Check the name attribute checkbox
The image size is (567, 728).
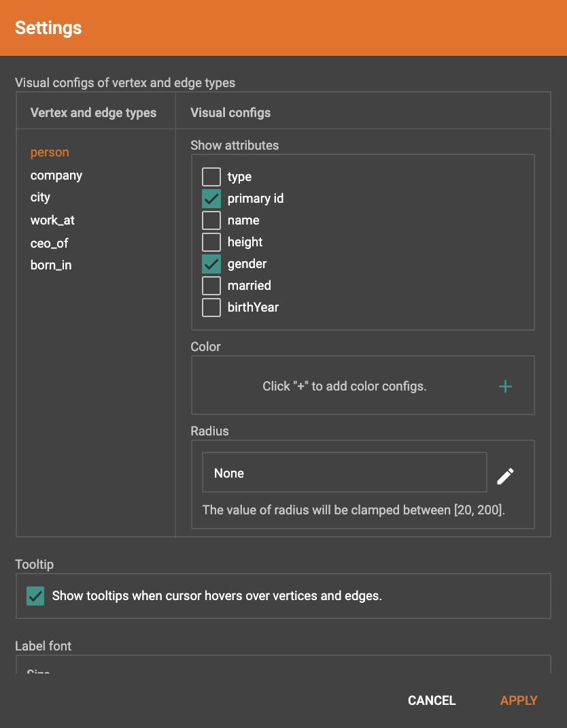click(x=211, y=220)
